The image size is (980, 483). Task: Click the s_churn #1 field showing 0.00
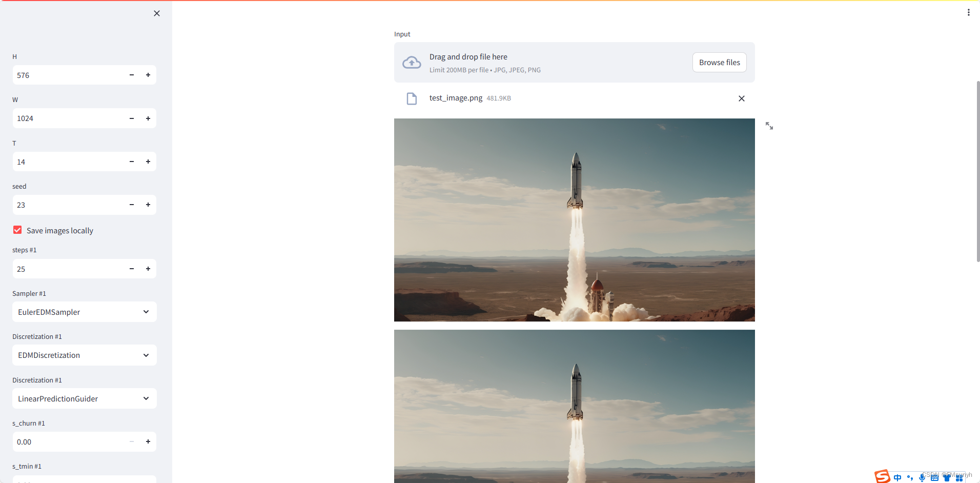[x=68, y=441]
